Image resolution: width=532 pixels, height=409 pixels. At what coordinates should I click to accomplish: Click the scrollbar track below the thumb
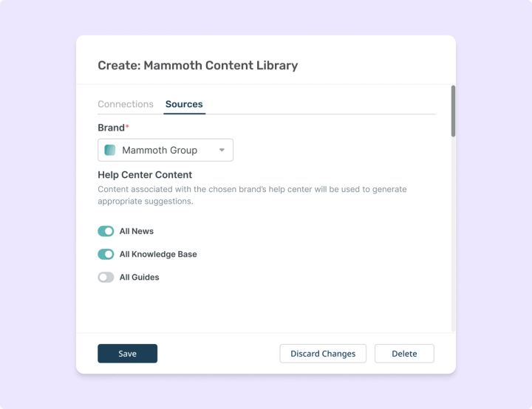(453, 234)
